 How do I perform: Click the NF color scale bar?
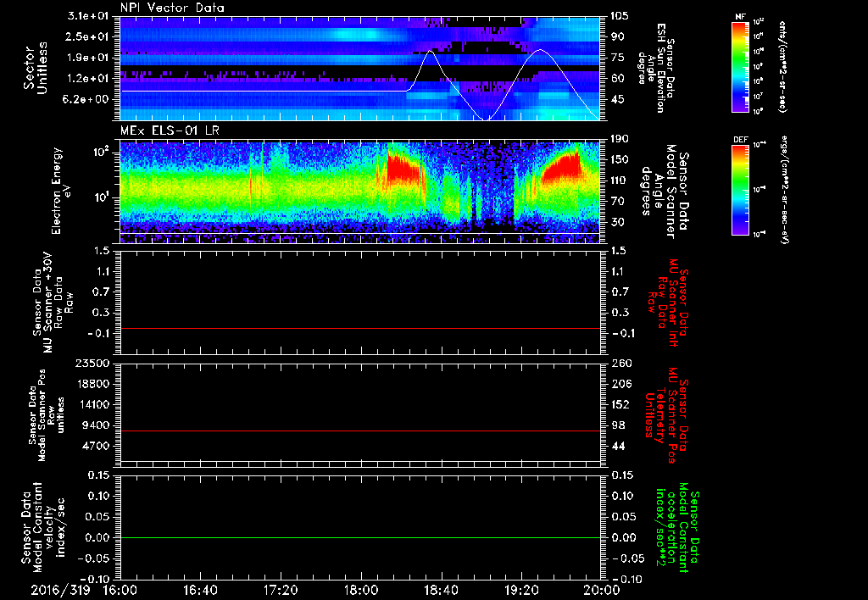(x=741, y=66)
